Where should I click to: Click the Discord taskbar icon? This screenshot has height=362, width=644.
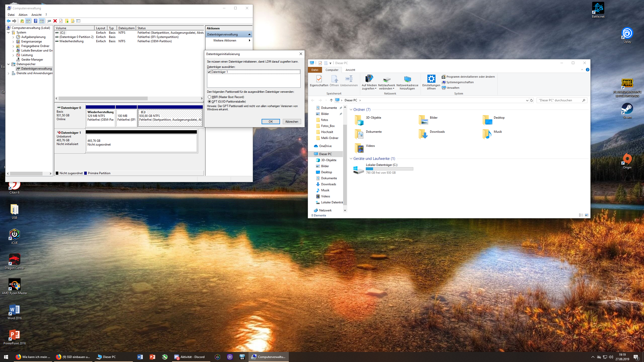point(177,357)
